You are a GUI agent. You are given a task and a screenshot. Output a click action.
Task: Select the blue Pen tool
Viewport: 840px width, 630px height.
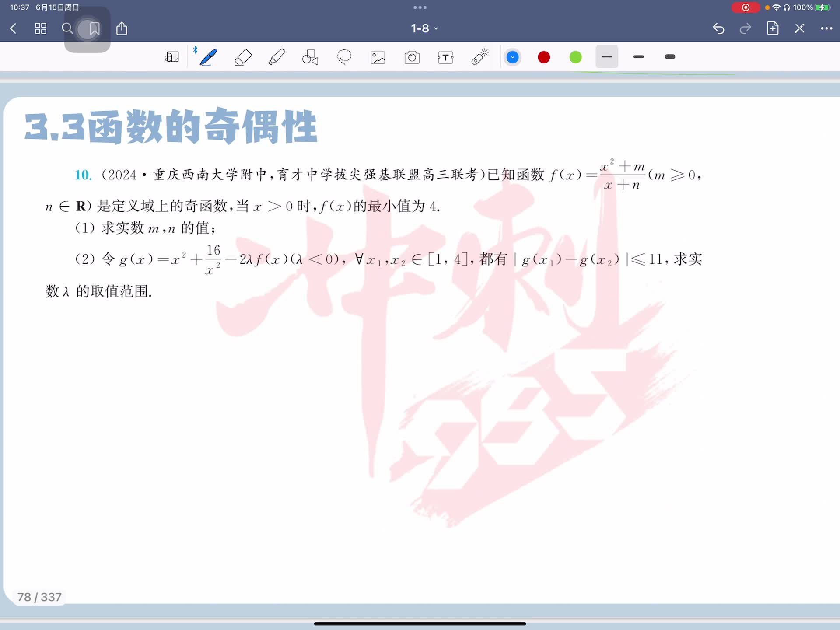tap(208, 57)
